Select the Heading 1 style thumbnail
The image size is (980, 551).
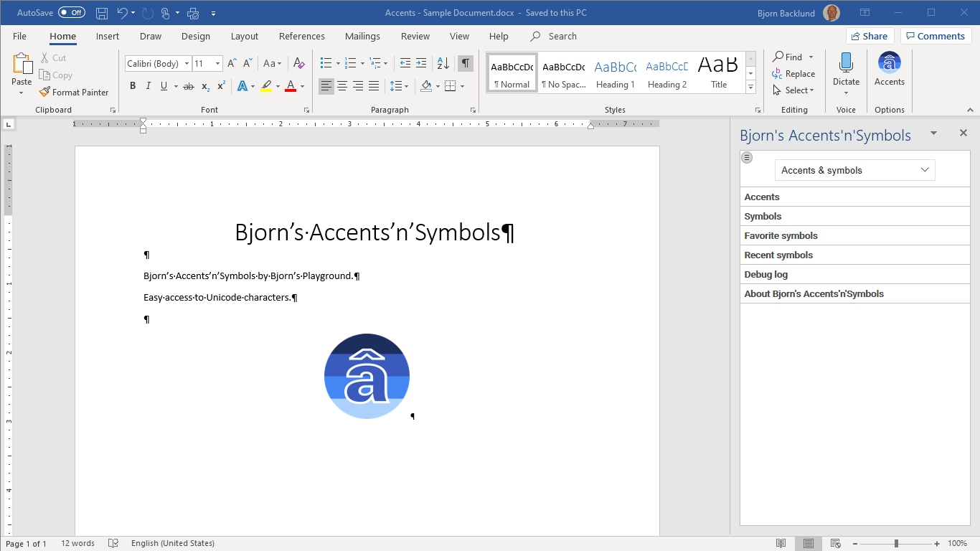coord(615,73)
